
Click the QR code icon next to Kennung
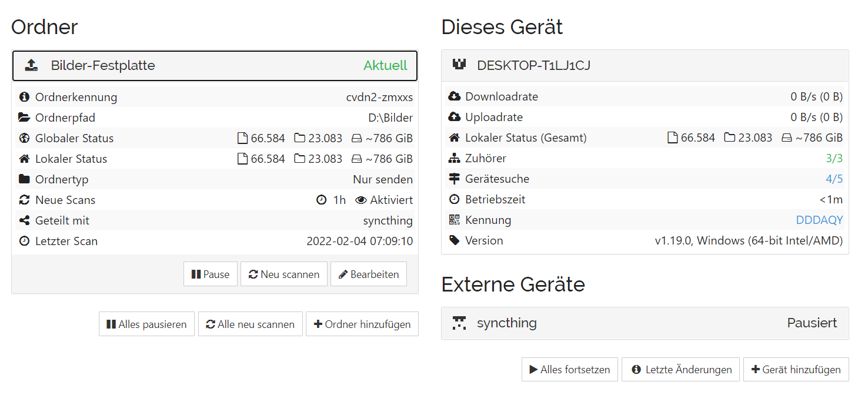(x=454, y=220)
